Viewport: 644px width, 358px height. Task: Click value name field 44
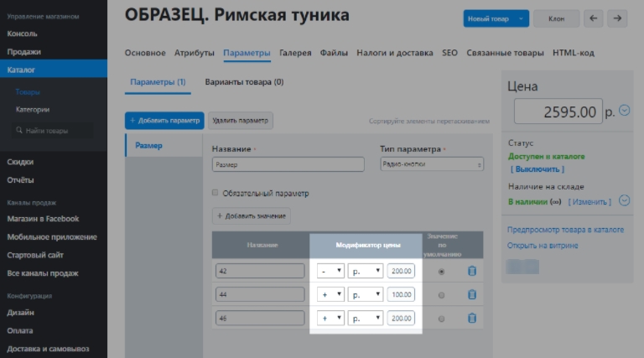click(x=260, y=294)
